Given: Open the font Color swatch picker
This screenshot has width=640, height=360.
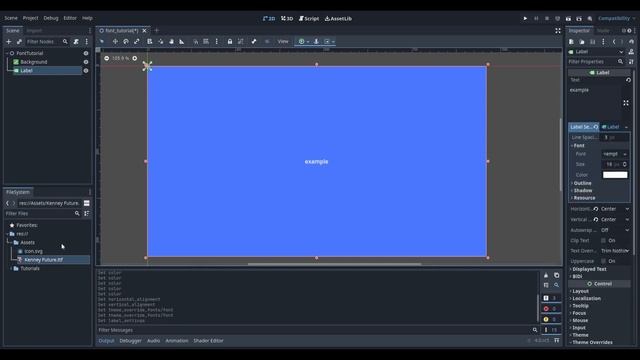Looking at the screenshot, I should [615, 175].
